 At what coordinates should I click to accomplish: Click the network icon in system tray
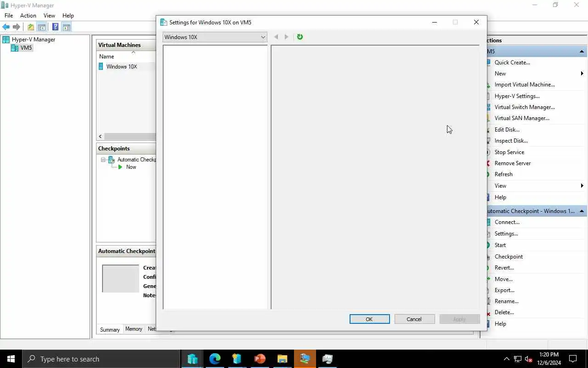(x=518, y=359)
